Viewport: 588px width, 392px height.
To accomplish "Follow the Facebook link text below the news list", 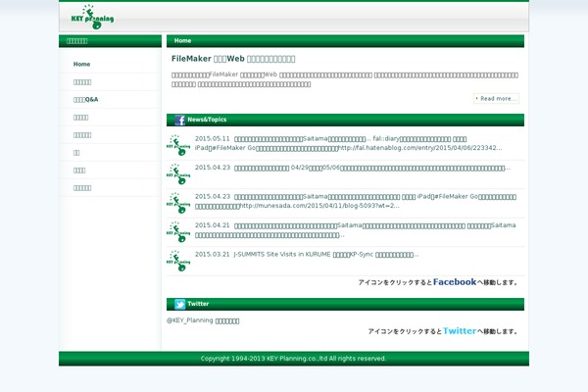I will [x=455, y=281].
